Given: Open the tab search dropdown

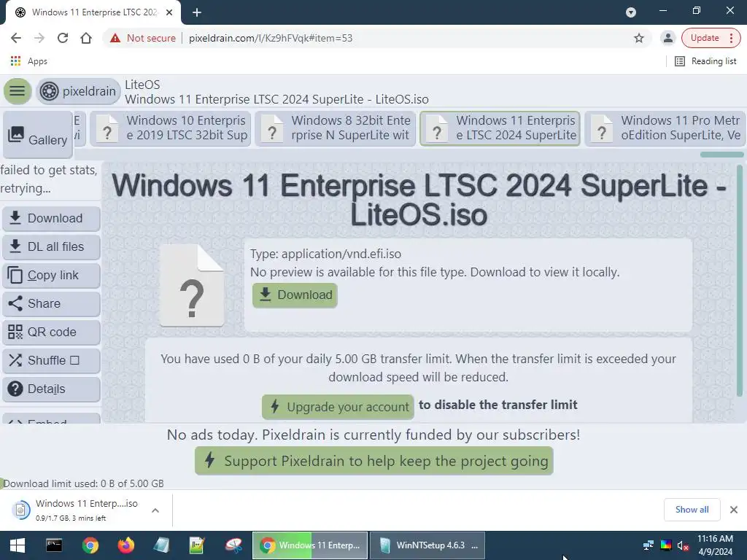Looking at the screenshot, I should click(x=631, y=12).
